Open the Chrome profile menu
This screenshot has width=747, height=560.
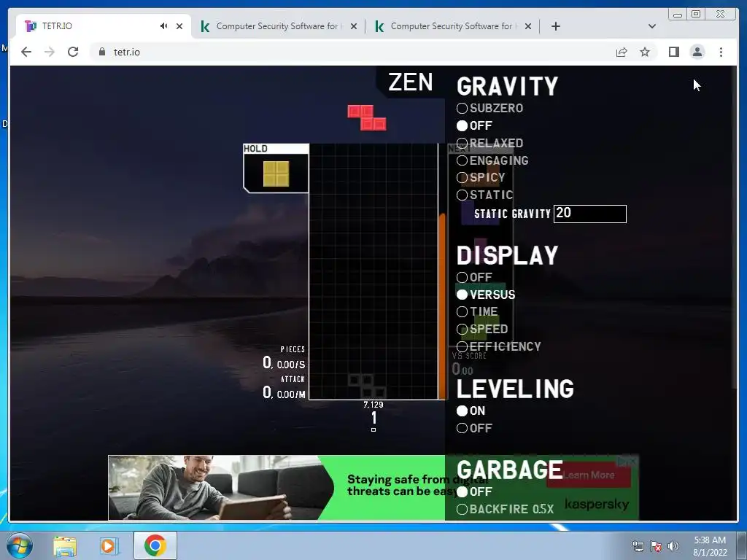click(697, 52)
